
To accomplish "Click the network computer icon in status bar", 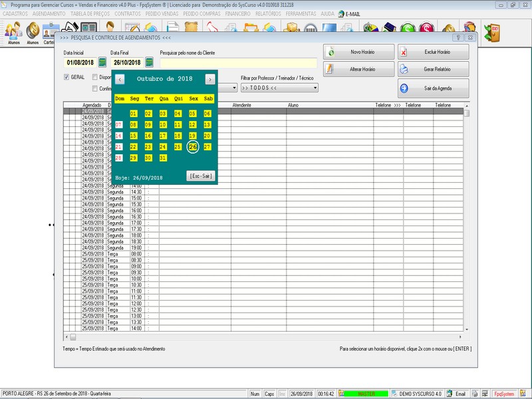I will click(x=485, y=394).
